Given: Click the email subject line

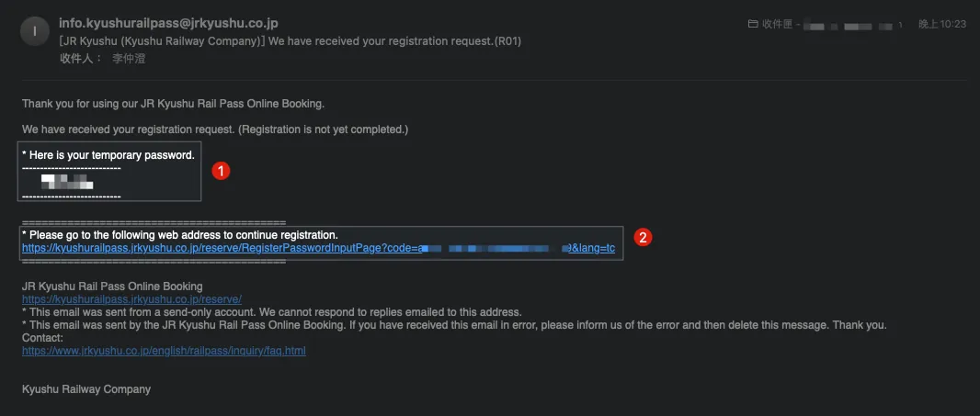Looking at the screenshot, I should point(290,41).
